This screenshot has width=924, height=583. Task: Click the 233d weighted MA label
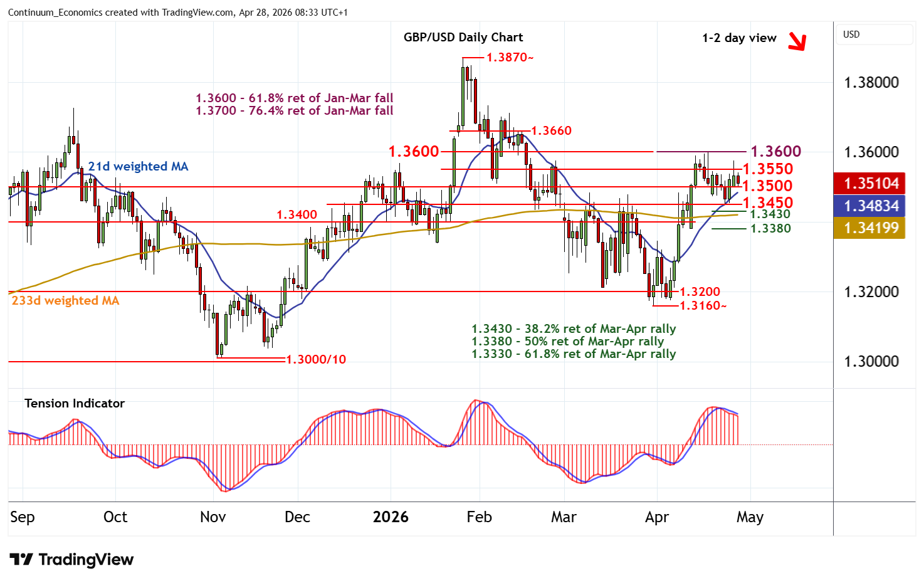pyautogui.click(x=65, y=300)
